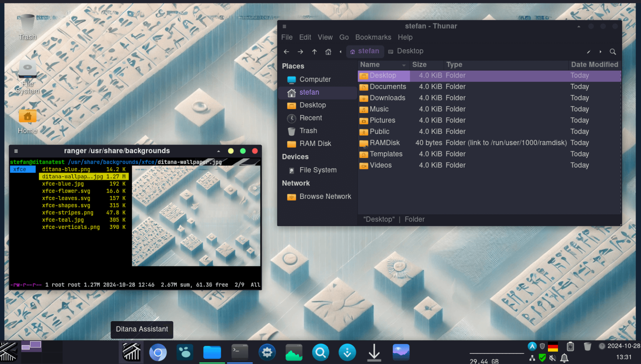
Task: Open Chromium from the dock
Action: coord(158,352)
